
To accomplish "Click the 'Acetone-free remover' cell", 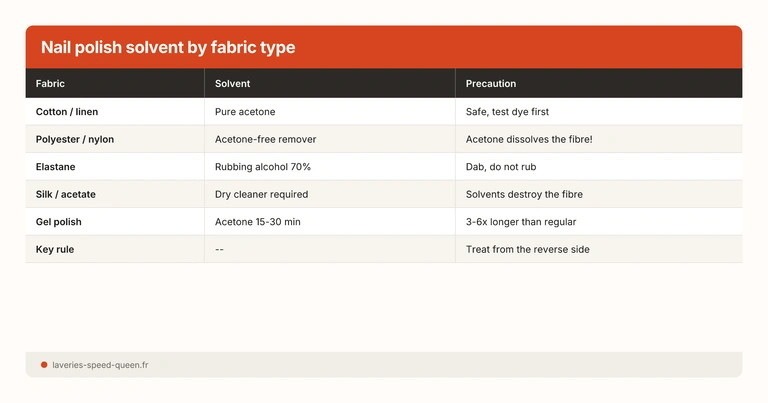I will (x=265, y=139).
